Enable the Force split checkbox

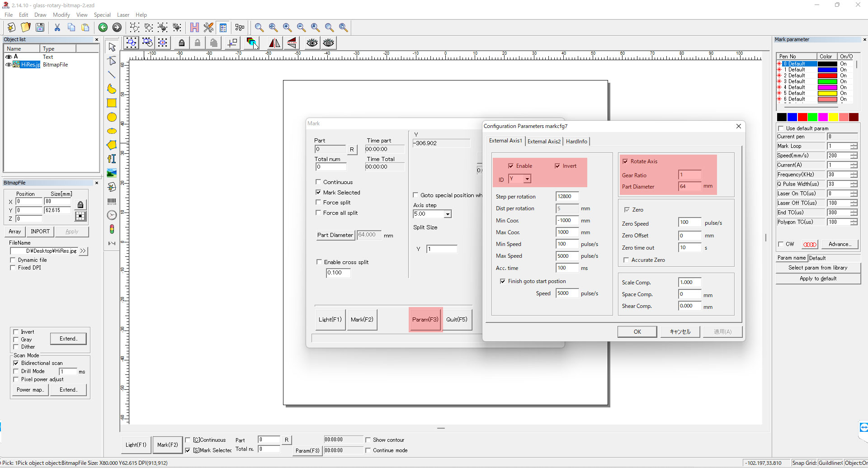(319, 203)
